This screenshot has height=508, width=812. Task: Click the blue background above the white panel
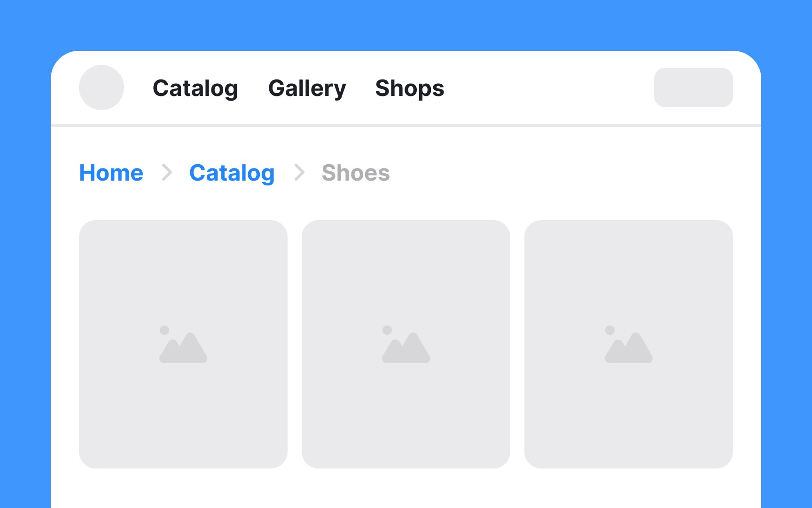(406, 24)
